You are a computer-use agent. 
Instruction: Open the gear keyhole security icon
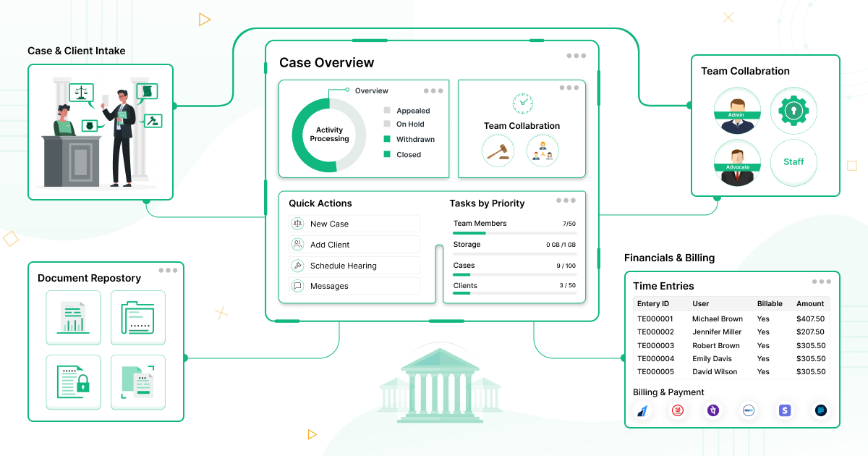coord(793,111)
